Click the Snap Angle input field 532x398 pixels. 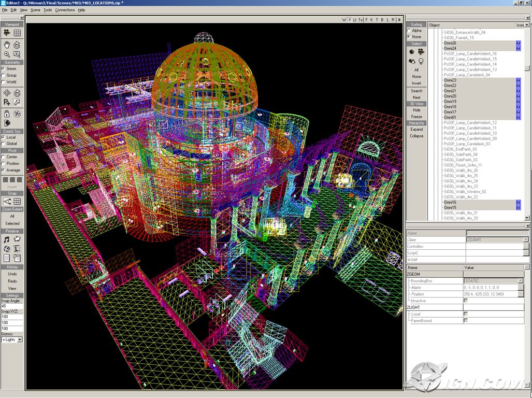pos(12,306)
